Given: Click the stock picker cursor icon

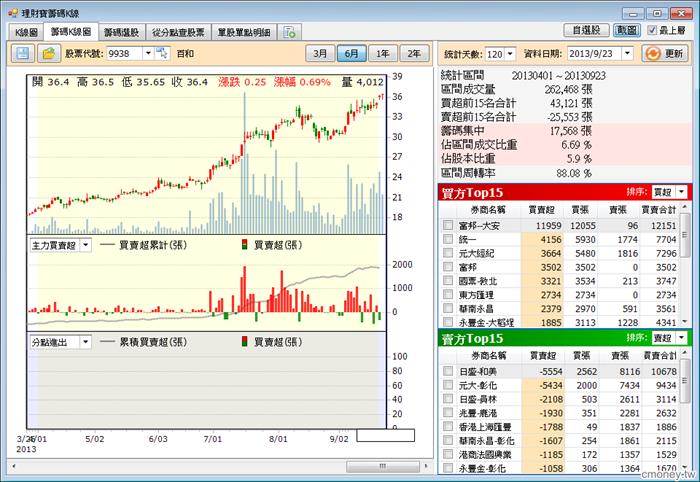Looking at the screenshot, I should point(162,54).
